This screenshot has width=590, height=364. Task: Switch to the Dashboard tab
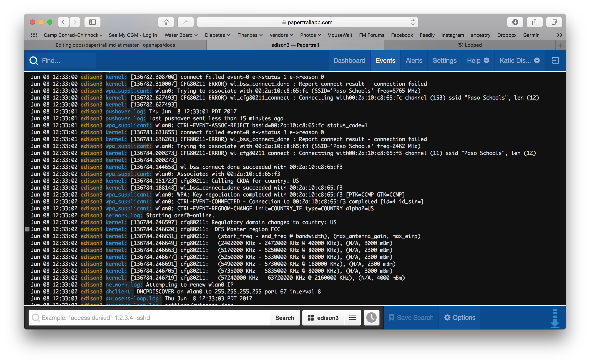349,60
